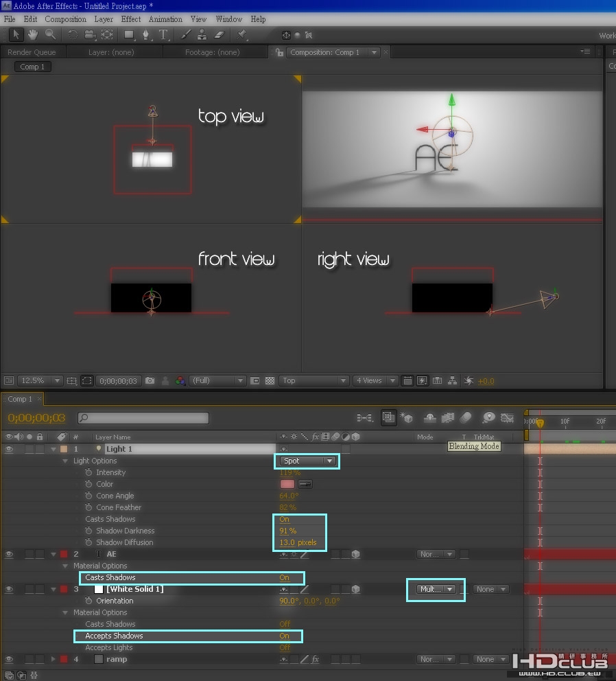This screenshot has height=681, width=616.
Task: Toggle 3D switch on White Solid 1
Action: click(x=355, y=590)
